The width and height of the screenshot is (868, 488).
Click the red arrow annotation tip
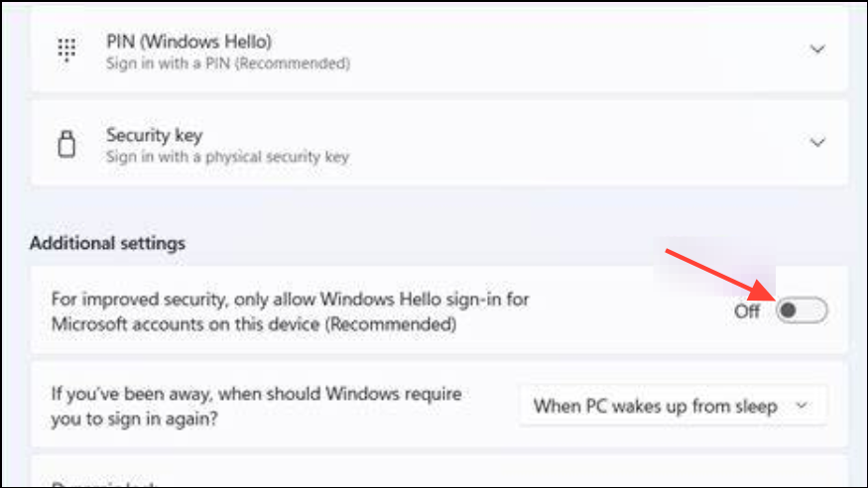point(773,300)
